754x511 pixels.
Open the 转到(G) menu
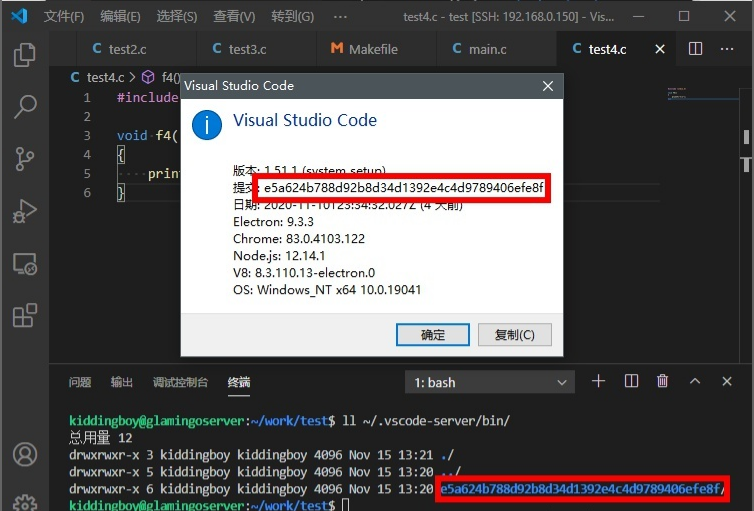pos(292,17)
